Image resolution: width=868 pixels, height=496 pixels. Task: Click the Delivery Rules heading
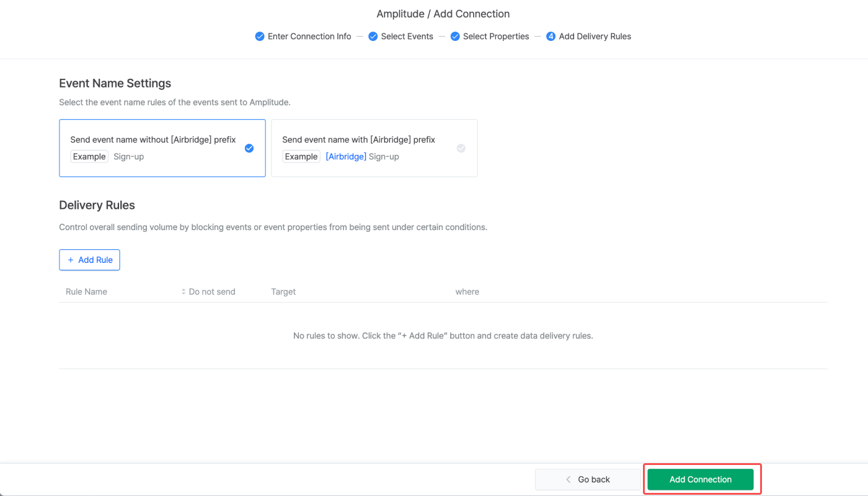click(x=97, y=205)
